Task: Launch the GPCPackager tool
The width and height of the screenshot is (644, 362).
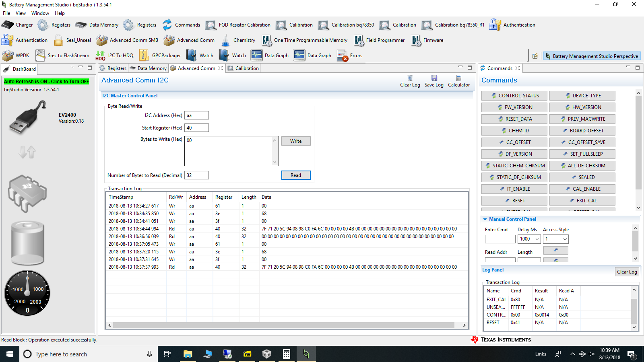Action: pos(160,56)
